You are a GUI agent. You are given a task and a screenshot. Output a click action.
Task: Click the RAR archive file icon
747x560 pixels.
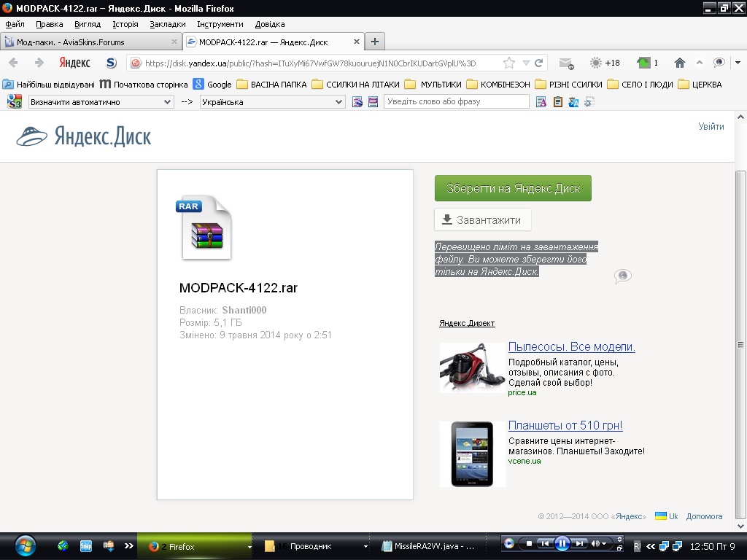[205, 227]
